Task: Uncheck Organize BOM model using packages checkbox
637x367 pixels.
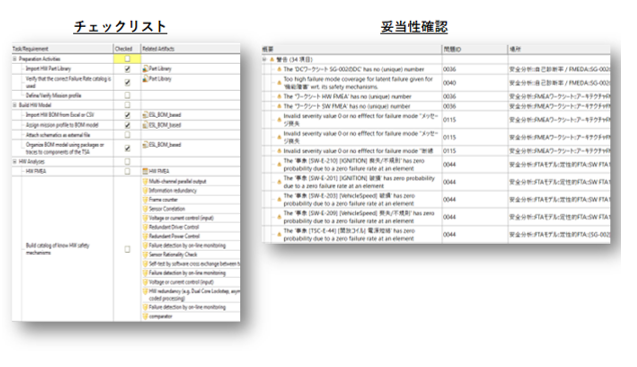Action: pyautogui.click(x=127, y=148)
